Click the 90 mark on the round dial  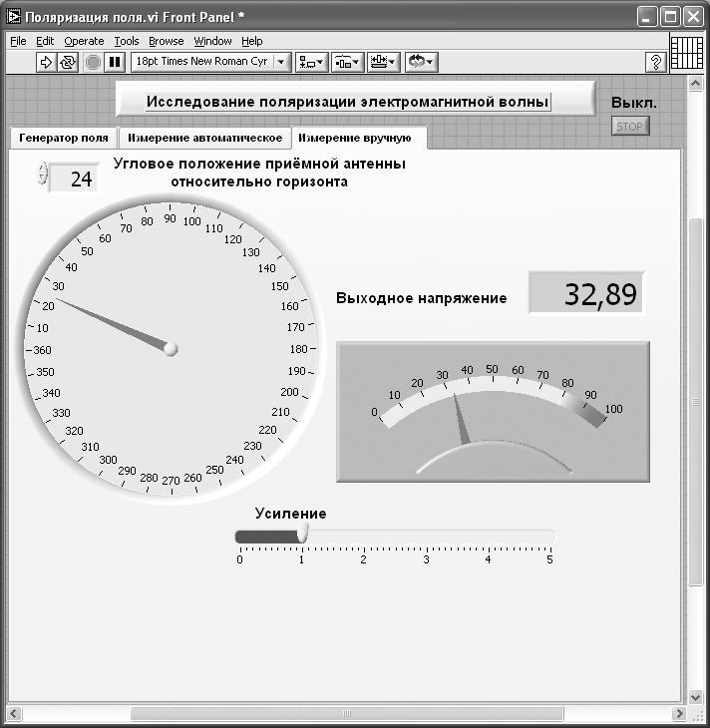170,218
